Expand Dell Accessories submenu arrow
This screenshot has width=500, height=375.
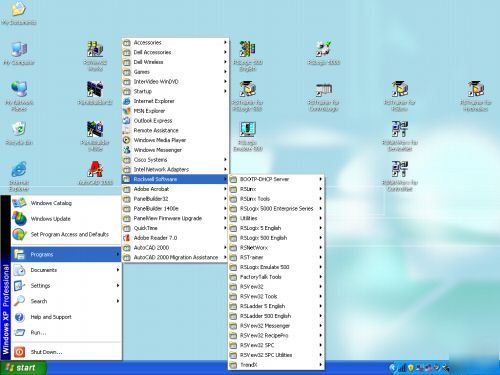(225, 52)
